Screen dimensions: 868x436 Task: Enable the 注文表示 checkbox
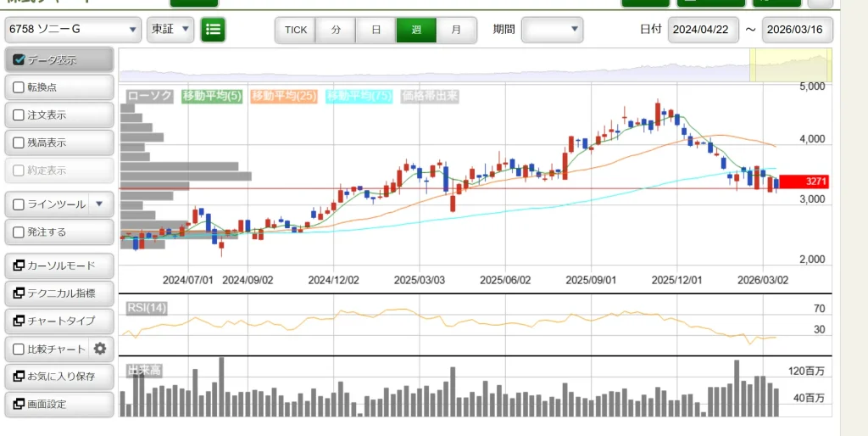[19, 115]
